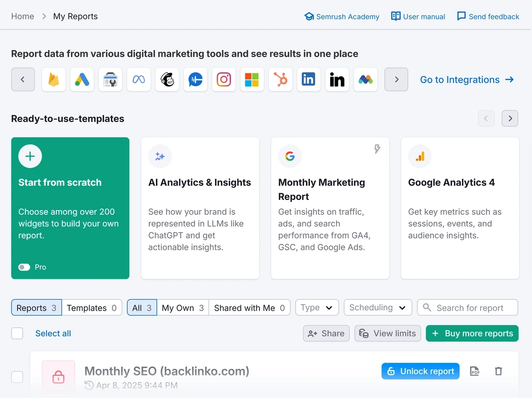532x398 pixels.
Task: Open the Google Business Profile integration icon
Action: (110, 80)
